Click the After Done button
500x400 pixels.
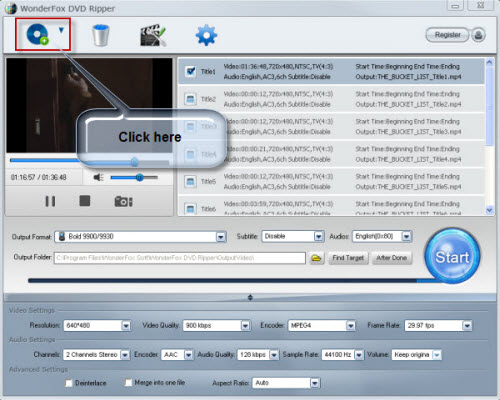point(392,258)
